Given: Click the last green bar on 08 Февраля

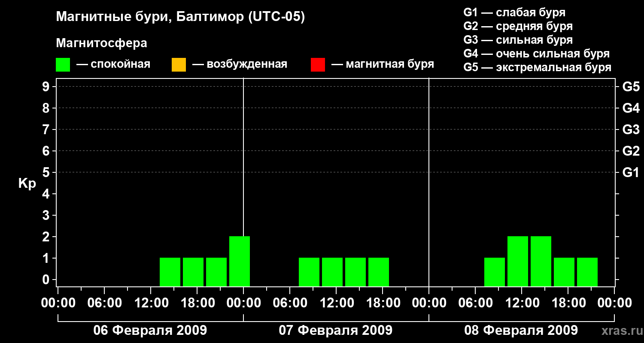Looking at the screenshot, I should click(x=587, y=272).
